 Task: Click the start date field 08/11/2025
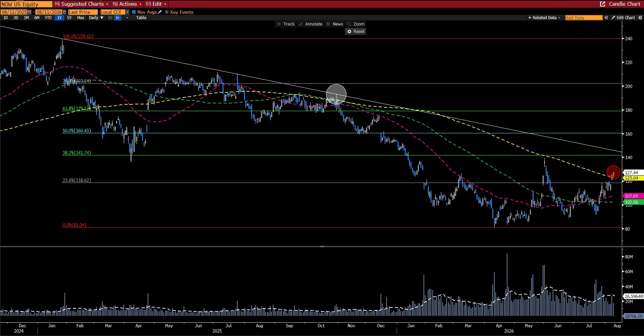coord(14,12)
